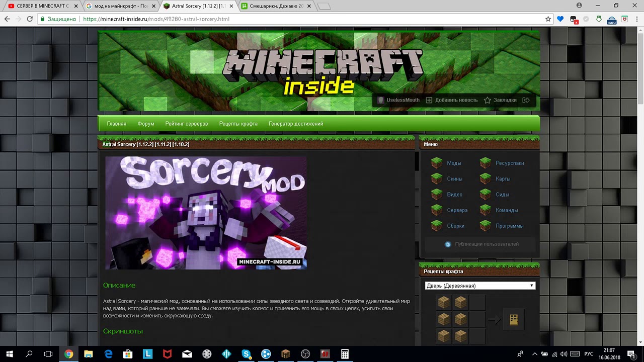Click the grass block icon beside Скины
644x362 pixels.
pyautogui.click(x=437, y=178)
